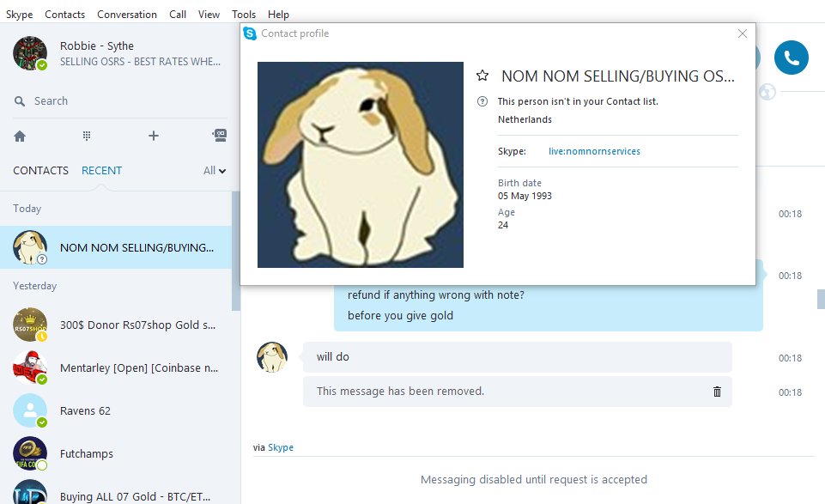Open the dial pad icon
The image size is (825, 504).
coord(87,136)
